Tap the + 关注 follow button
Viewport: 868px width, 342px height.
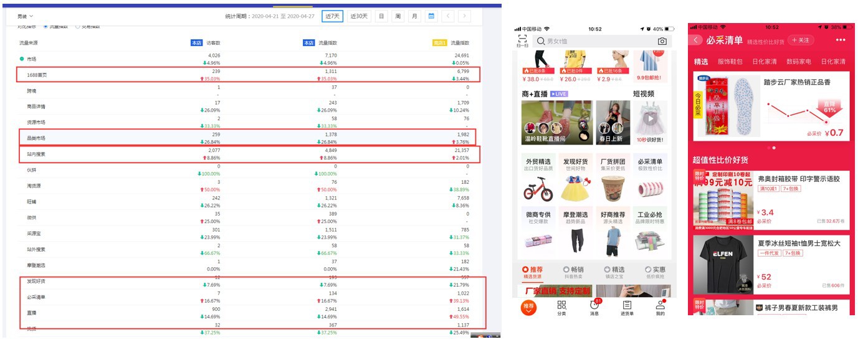tap(801, 40)
